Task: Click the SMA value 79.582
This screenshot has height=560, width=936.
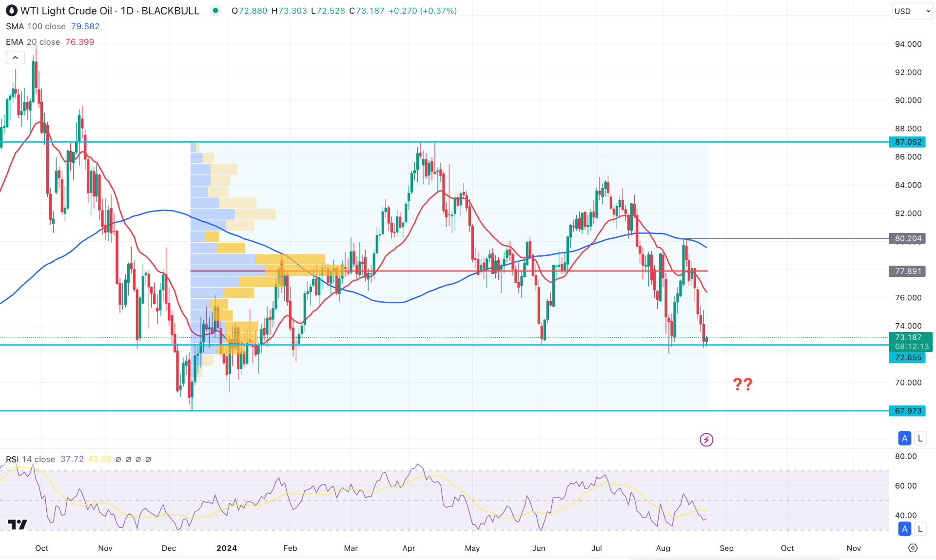Action: coord(85,26)
